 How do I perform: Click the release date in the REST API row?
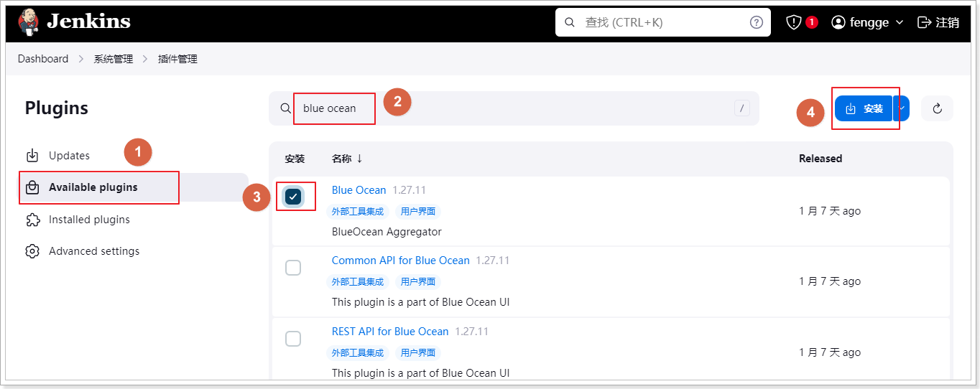point(830,352)
